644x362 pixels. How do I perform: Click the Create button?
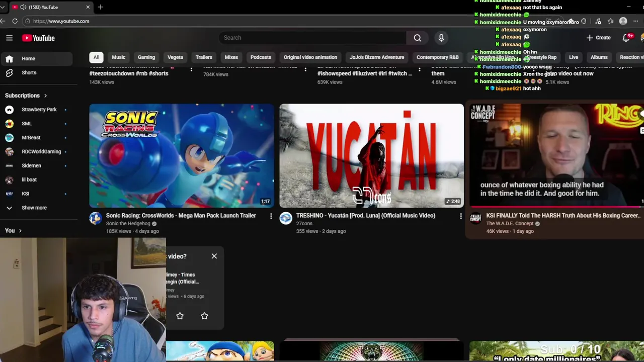(x=598, y=38)
